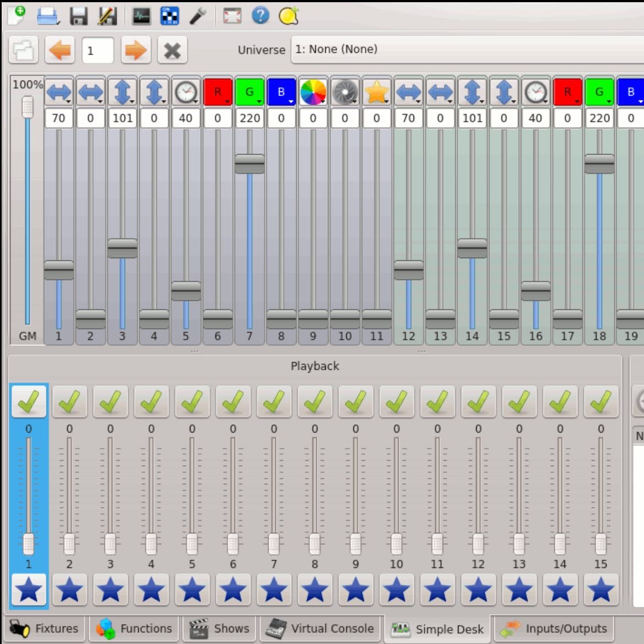
Task: Open help with the question mark icon
Action: (260, 16)
